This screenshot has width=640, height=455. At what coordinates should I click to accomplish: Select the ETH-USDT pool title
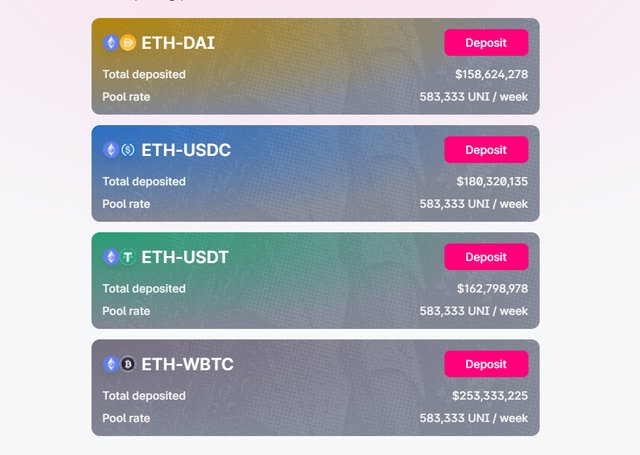[x=185, y=257]
